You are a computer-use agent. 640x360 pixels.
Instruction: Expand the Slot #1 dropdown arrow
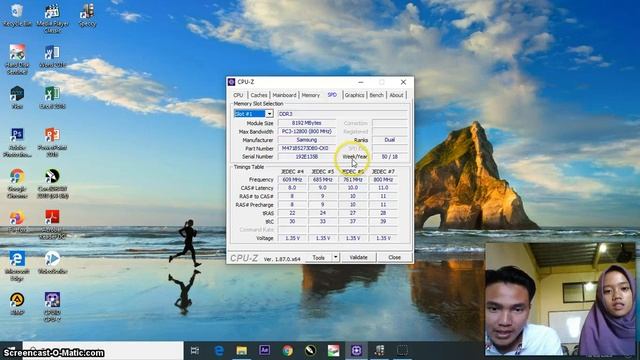(269, 114)
